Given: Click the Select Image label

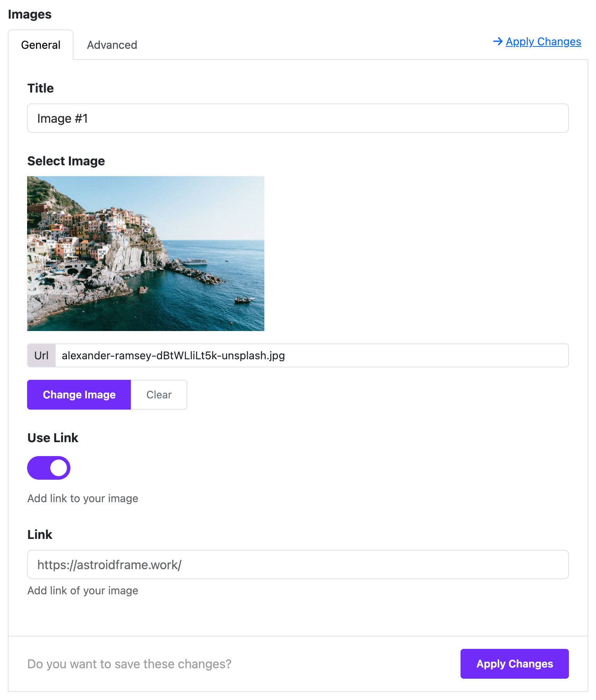Looking at the screenshot, I should [x=66, y=161].
